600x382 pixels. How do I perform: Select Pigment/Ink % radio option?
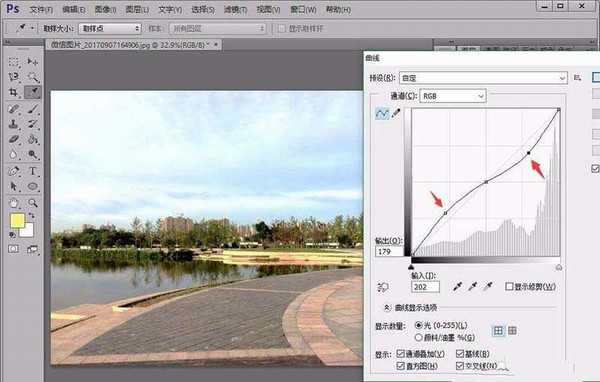tap(419, 337)
